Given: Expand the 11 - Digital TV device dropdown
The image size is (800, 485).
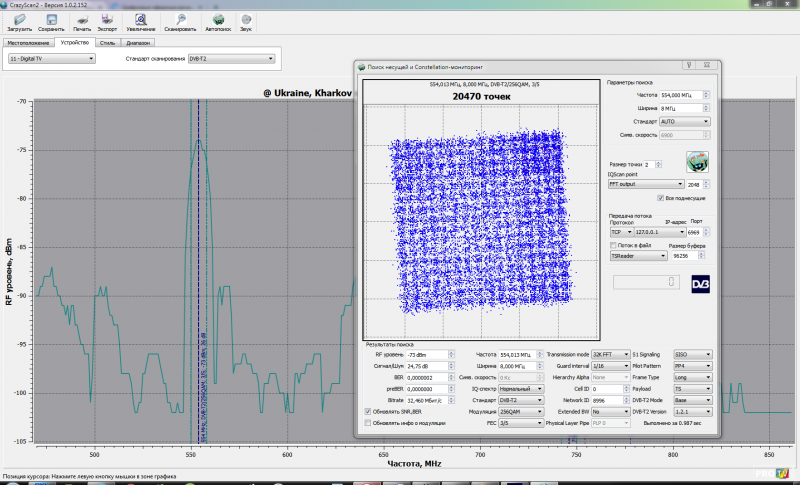Looking at the screenshot, I should 51,59.
